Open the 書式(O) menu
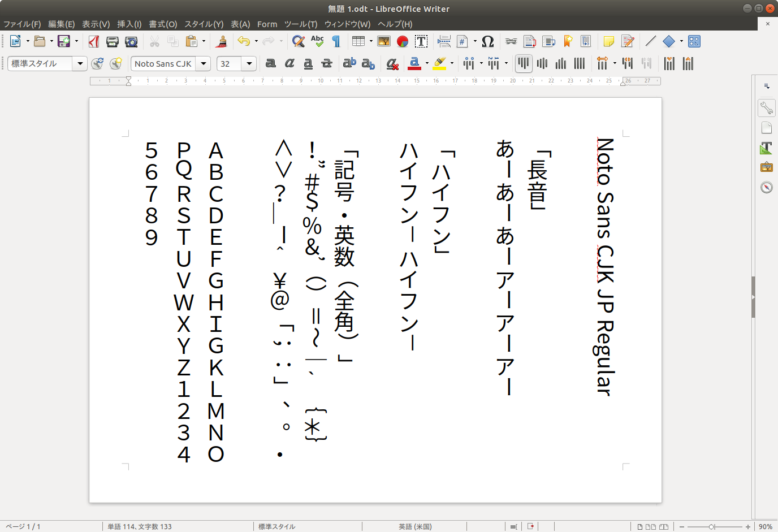This screenshot has height=532, width=778. click(163, 24)
